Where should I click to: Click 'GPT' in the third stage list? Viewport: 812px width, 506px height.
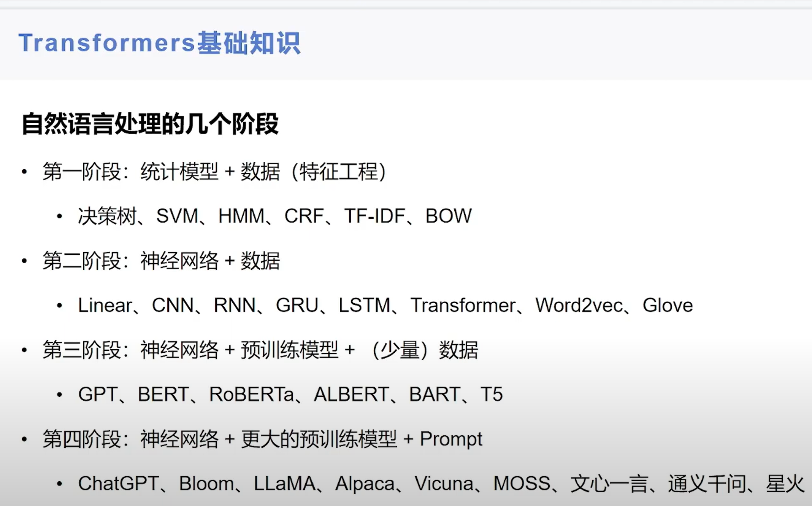tap(97, 394)
